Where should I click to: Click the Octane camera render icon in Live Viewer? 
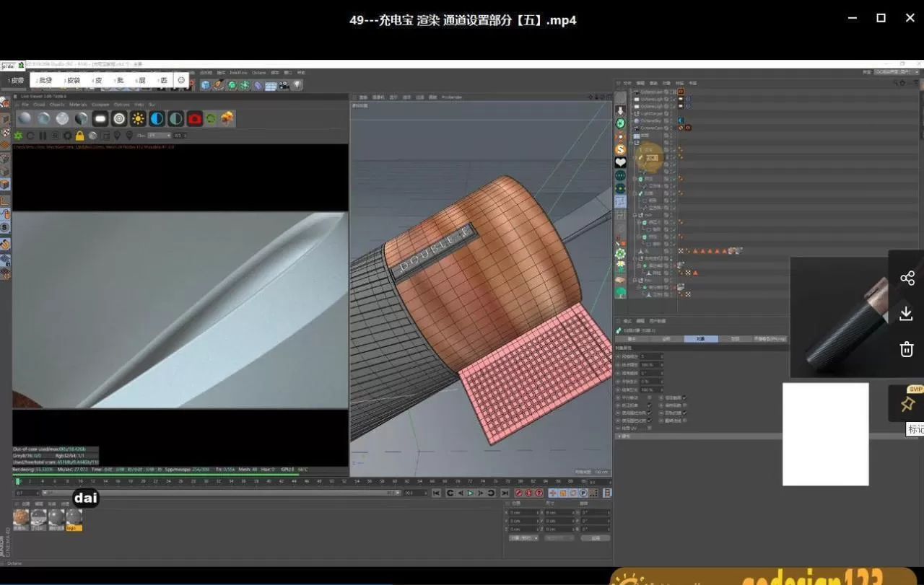pyautogui.click(x=194, y=119)
